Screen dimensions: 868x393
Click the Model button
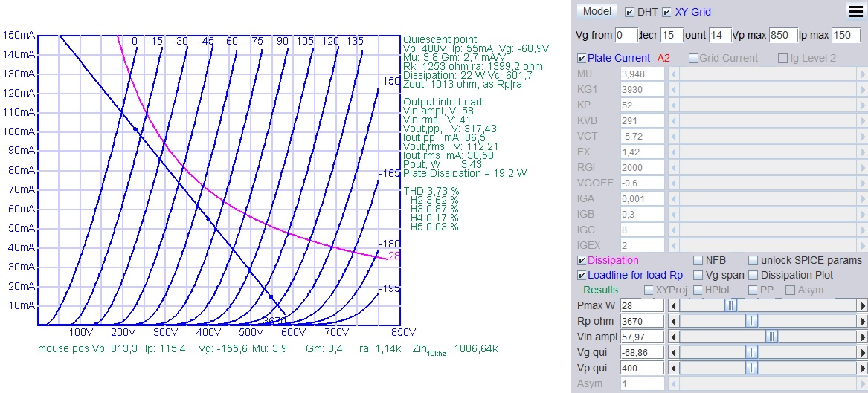[x=597, y=11]
